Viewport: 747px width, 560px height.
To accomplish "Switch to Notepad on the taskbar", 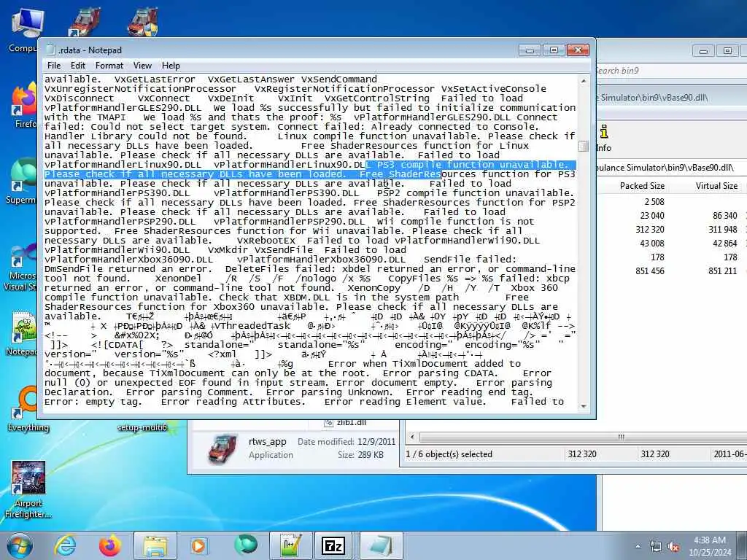I will tap(381, 545).
